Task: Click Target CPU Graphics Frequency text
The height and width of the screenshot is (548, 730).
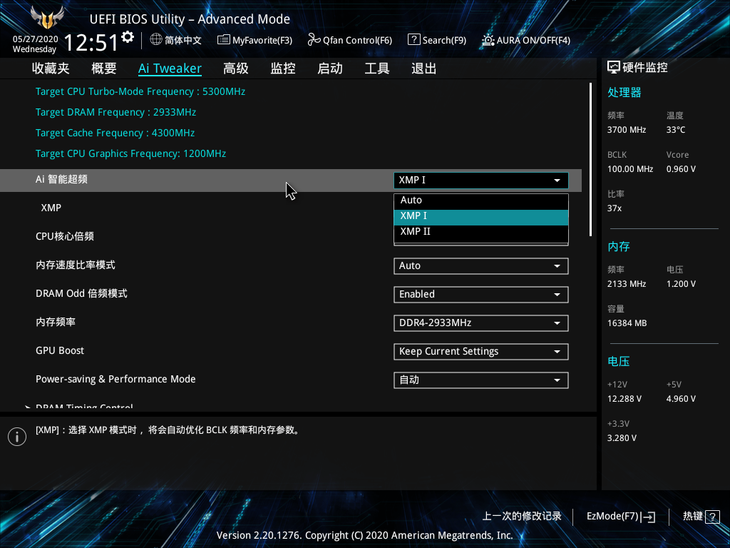Action: [131, 154]
